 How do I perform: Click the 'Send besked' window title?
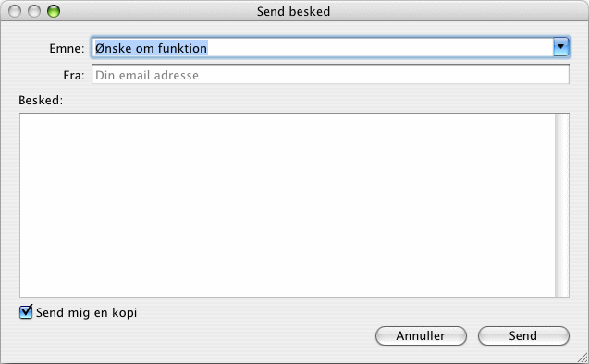click(x=293, y=12)
